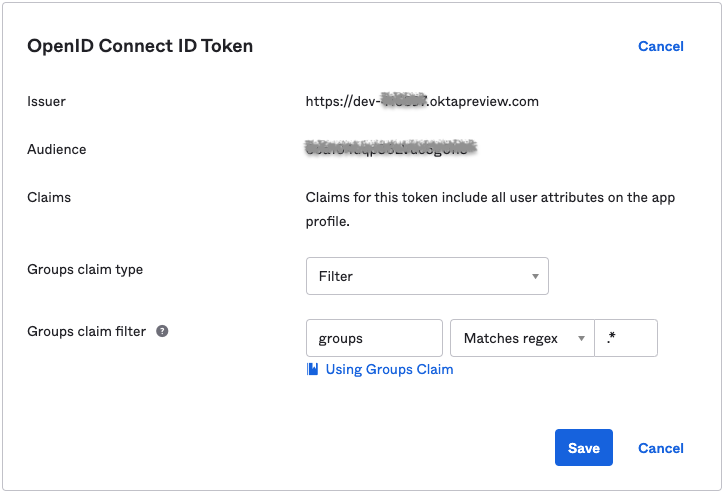
Task: Open the Groups claim type Filter dropdown
Action: tap(426, 276)
